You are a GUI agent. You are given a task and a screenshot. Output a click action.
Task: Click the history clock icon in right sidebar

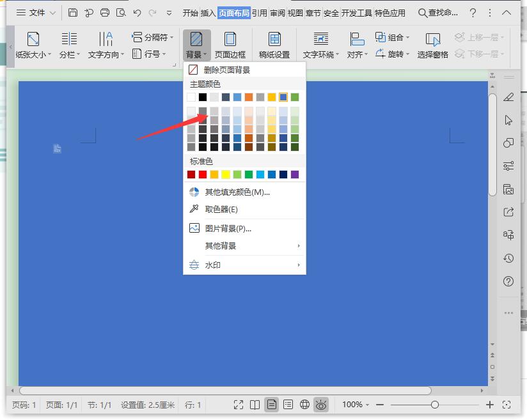pos(508,258)
